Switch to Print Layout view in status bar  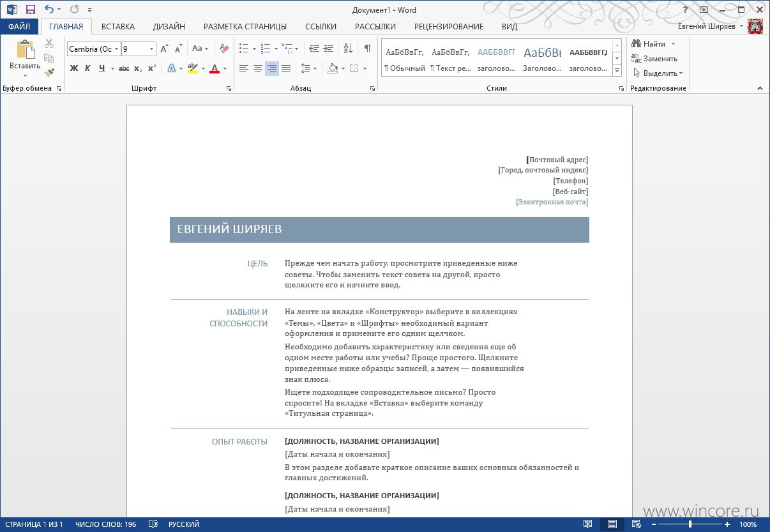(612, 524)
